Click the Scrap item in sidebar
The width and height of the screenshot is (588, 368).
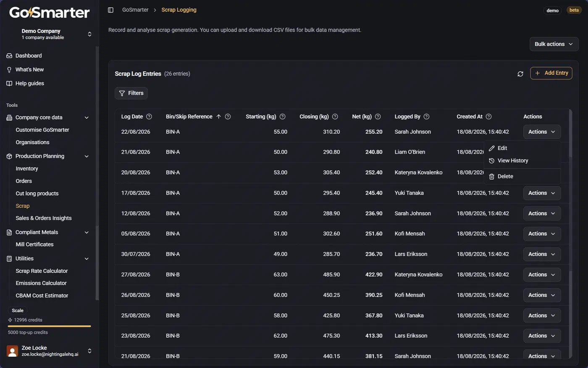pyautogui.click(x=23, y=206)
